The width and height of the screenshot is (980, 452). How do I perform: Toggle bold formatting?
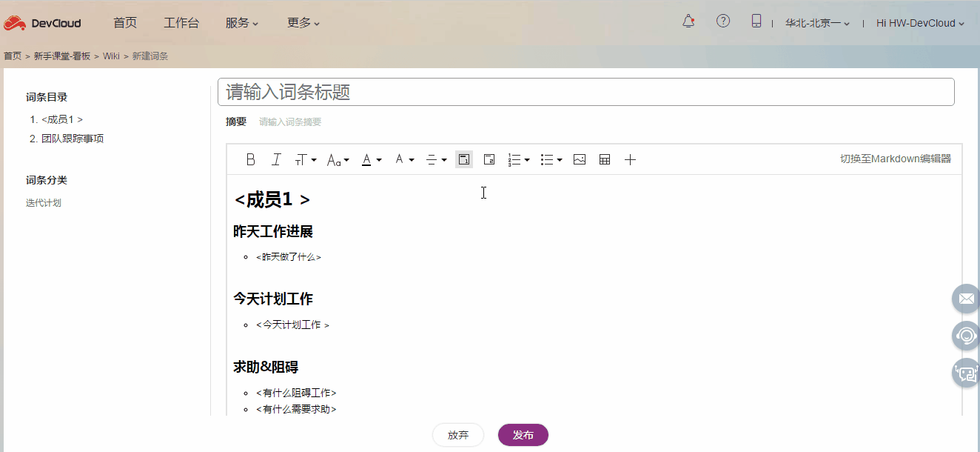point(250,159)
